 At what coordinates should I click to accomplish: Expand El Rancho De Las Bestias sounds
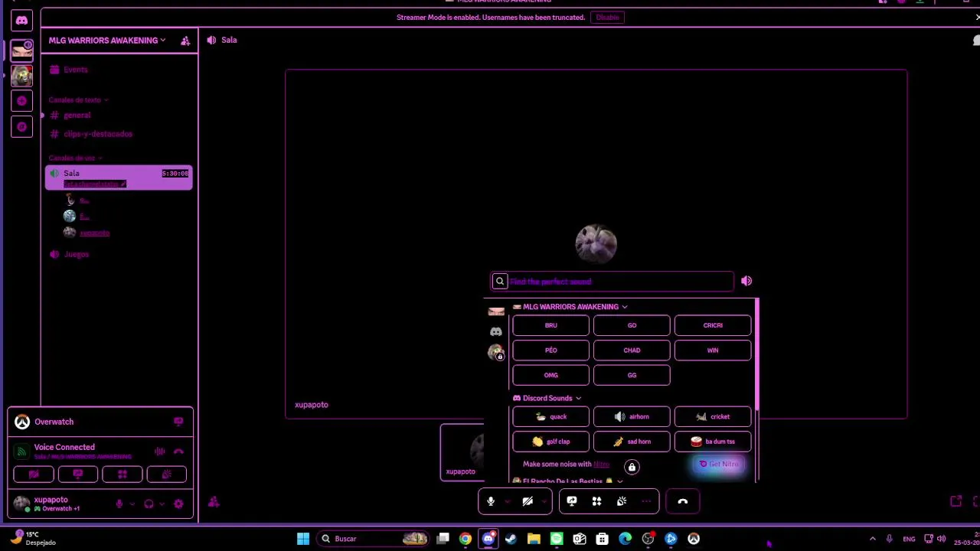568,481
